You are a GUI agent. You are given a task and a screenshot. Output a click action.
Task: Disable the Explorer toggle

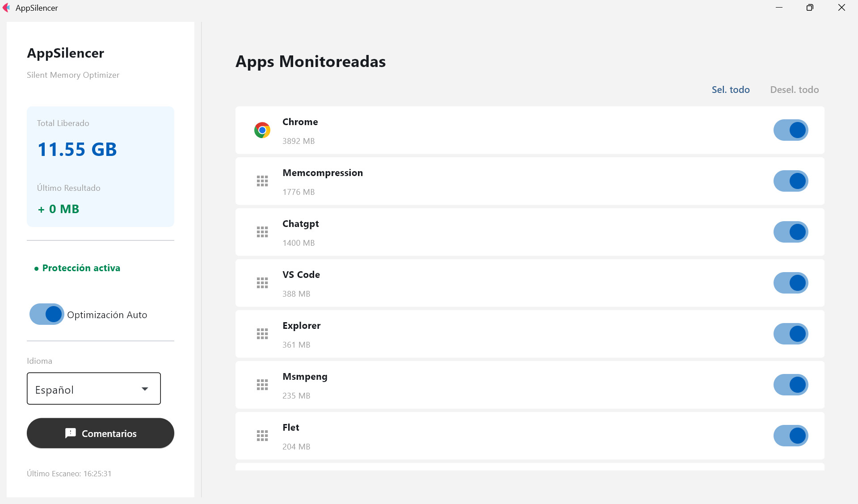[x=791, y=334]
